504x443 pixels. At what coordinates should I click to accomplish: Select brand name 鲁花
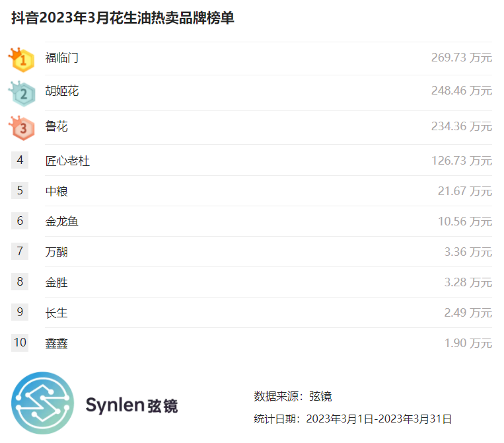coord(56,126)
